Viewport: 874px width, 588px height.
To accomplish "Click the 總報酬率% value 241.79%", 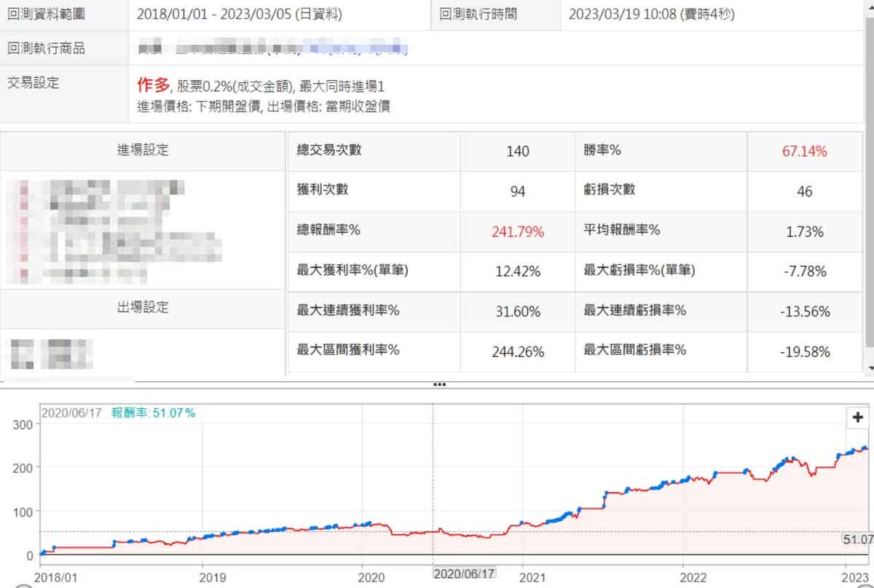I will pyautogui.click(x=517, y=232).
